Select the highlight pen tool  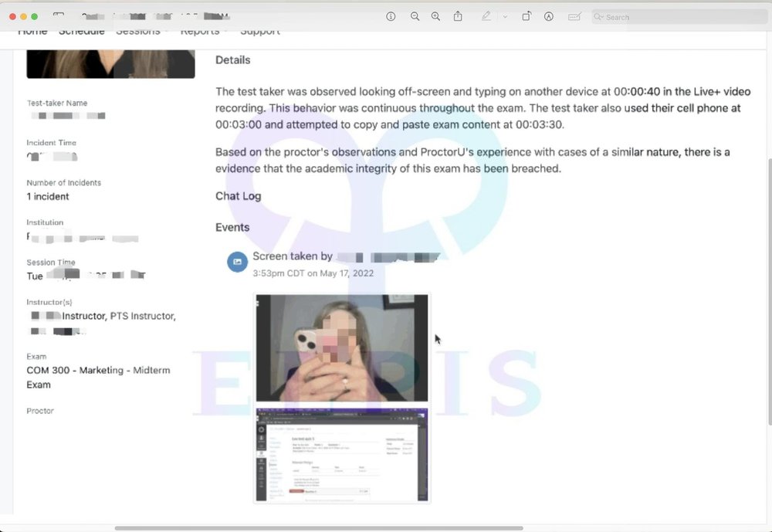(486, 16)
